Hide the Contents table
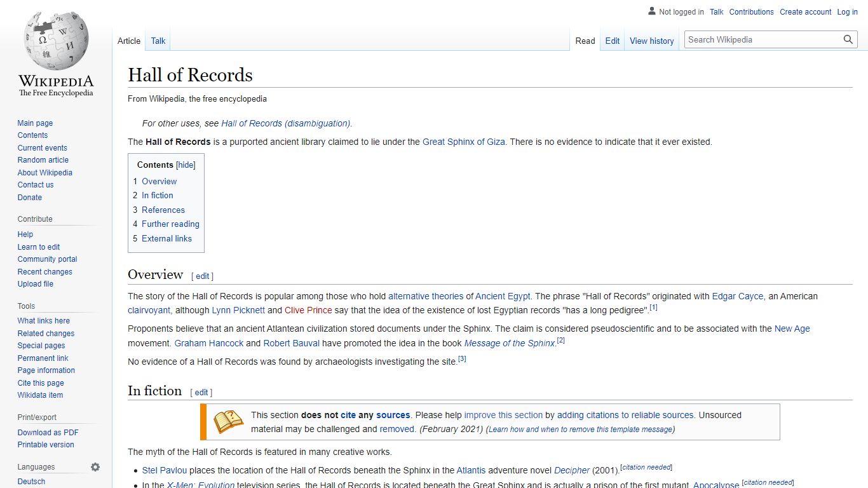868x488 pixels. tap(186, 165)
